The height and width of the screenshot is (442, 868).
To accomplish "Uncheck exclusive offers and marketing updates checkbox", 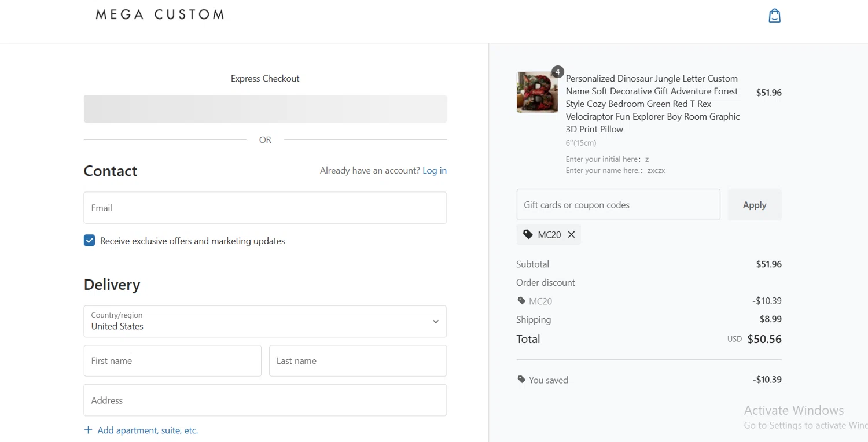I will click(89, 241).
